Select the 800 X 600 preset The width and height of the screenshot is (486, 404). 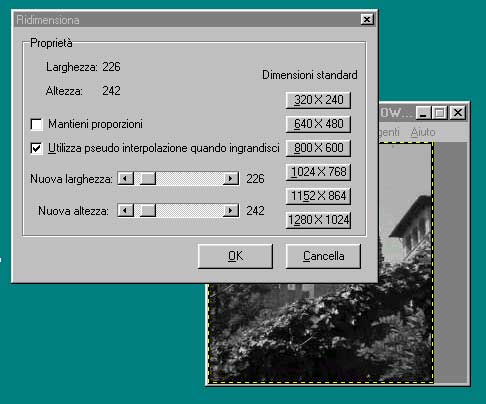(318, 148)
